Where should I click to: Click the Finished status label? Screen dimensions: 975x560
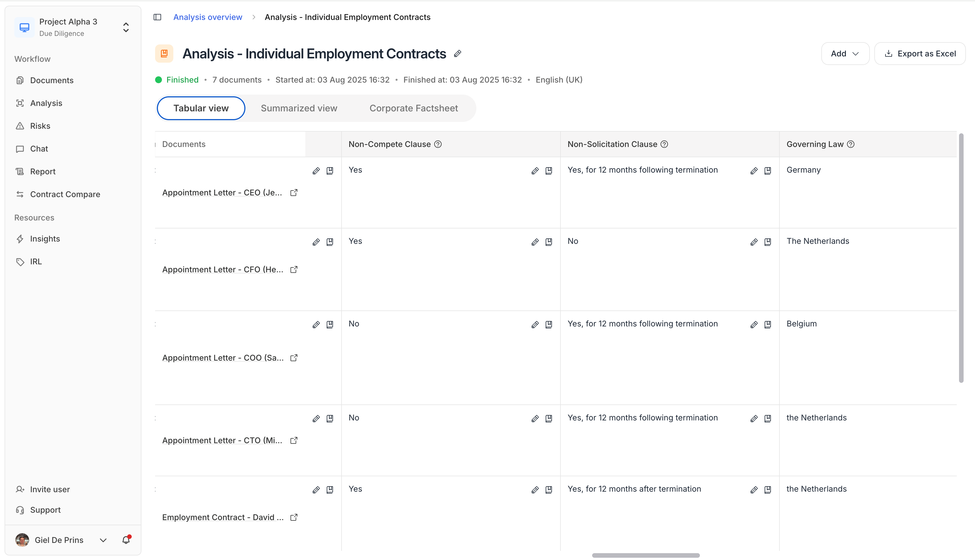(x=182, y=80)
